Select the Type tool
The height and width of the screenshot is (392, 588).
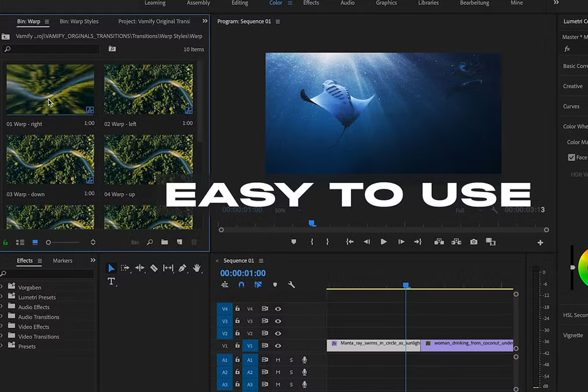pos(111,281)
